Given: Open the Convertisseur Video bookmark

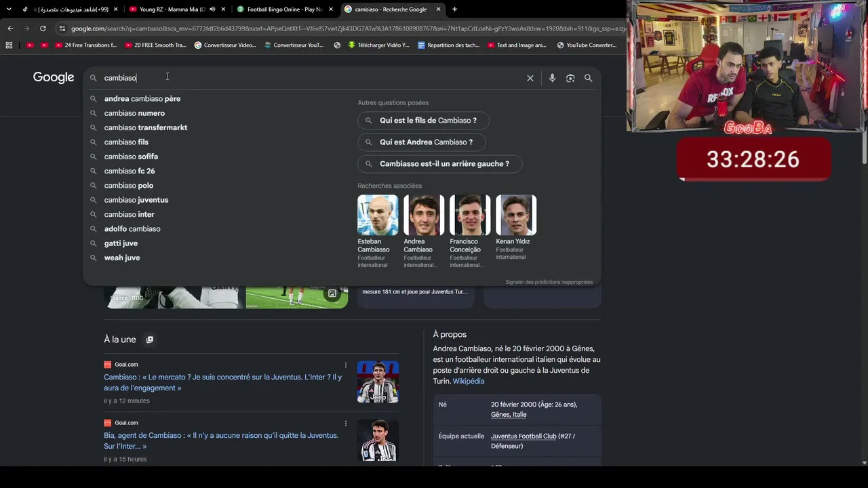Looking at the screenshot, I should point(225,45).
